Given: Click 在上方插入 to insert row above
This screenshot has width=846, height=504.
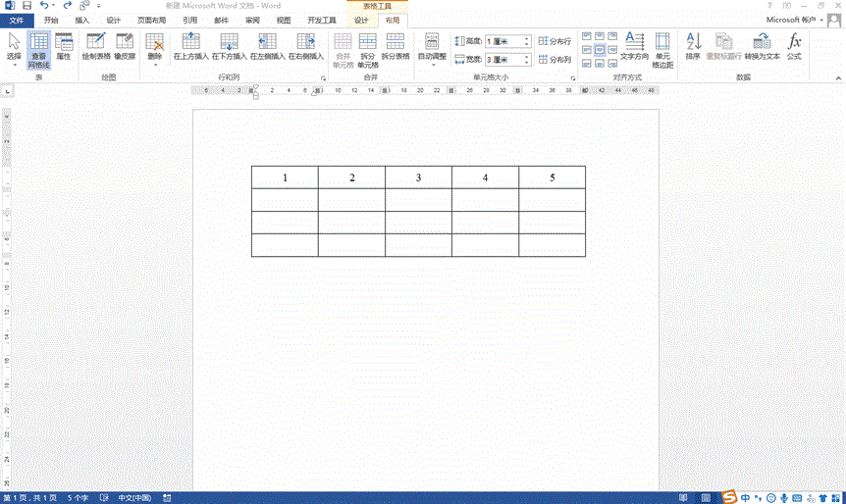Looking at the screenshot, I should point(190,46).
